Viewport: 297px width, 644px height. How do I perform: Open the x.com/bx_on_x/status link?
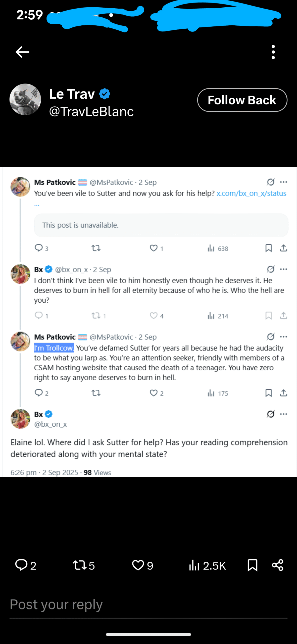251,193
